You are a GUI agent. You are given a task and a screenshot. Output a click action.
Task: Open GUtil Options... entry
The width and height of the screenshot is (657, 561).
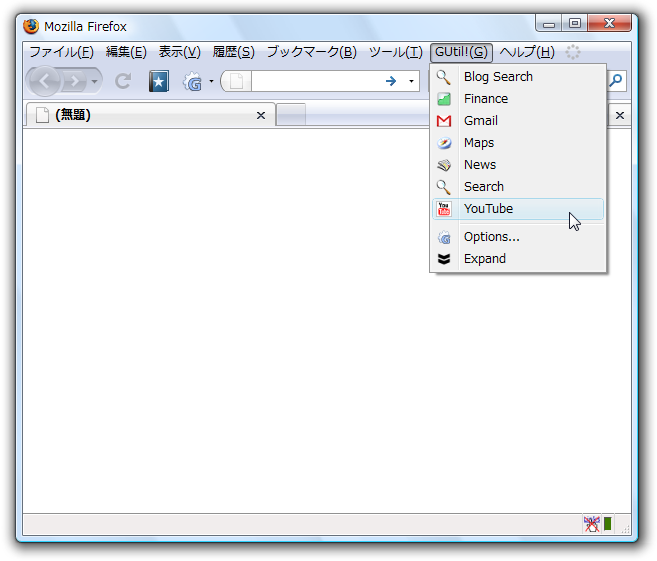pos(518,237)
